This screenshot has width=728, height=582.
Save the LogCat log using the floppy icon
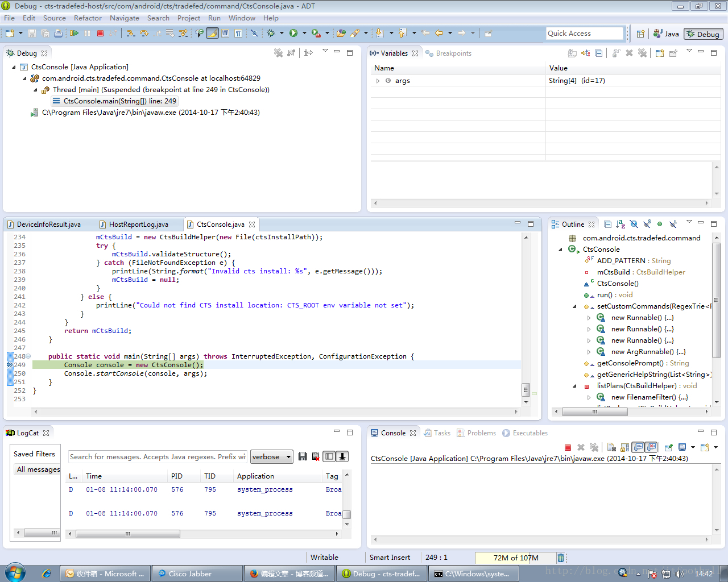click(303, 456)
